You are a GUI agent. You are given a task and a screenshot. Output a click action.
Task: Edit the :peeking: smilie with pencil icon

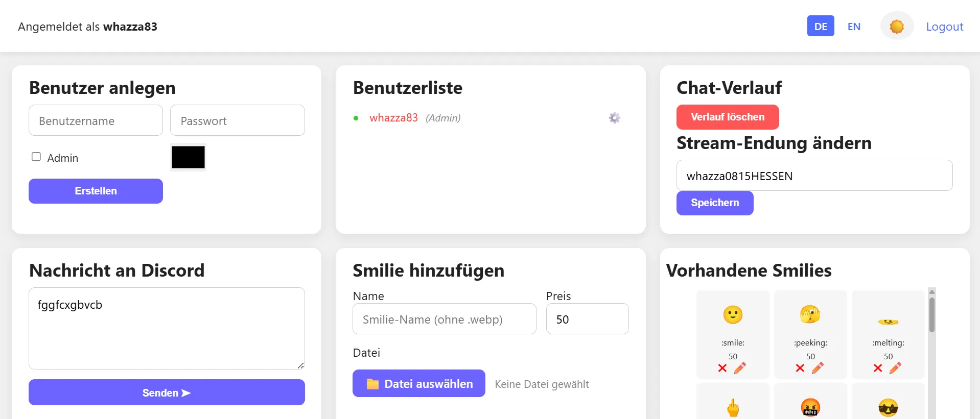click(x=818, y=368)
